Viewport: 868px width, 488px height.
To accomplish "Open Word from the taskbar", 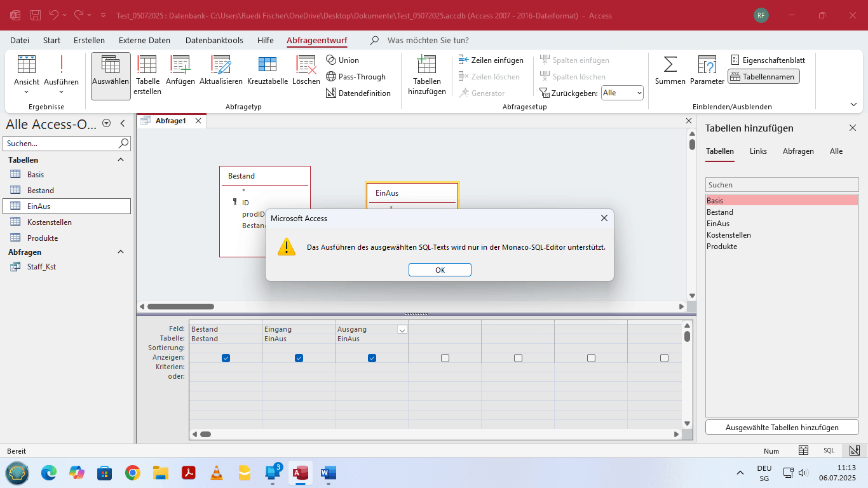I will click(x=329, y=473).
